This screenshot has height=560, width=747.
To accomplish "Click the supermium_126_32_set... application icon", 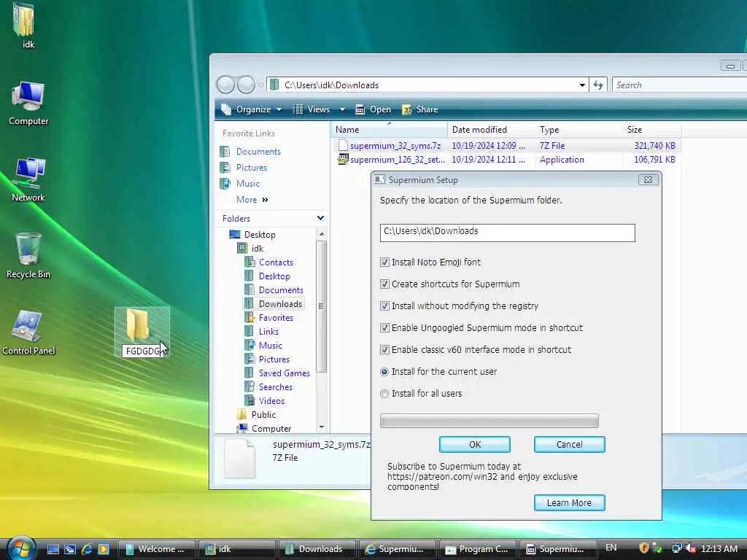I will click(x=343, y=159).
